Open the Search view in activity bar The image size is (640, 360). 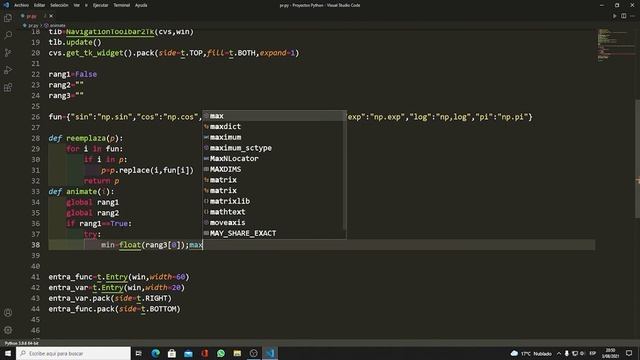(8, 35)
